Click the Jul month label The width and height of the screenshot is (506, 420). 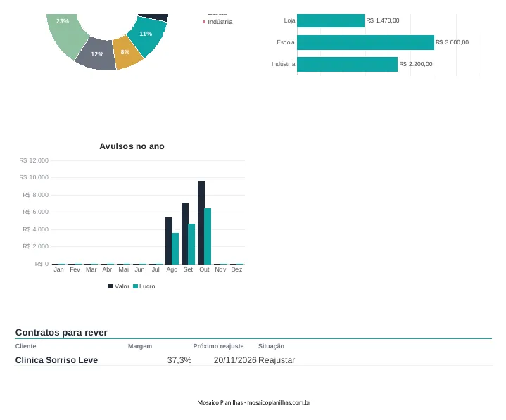point(156,269)
